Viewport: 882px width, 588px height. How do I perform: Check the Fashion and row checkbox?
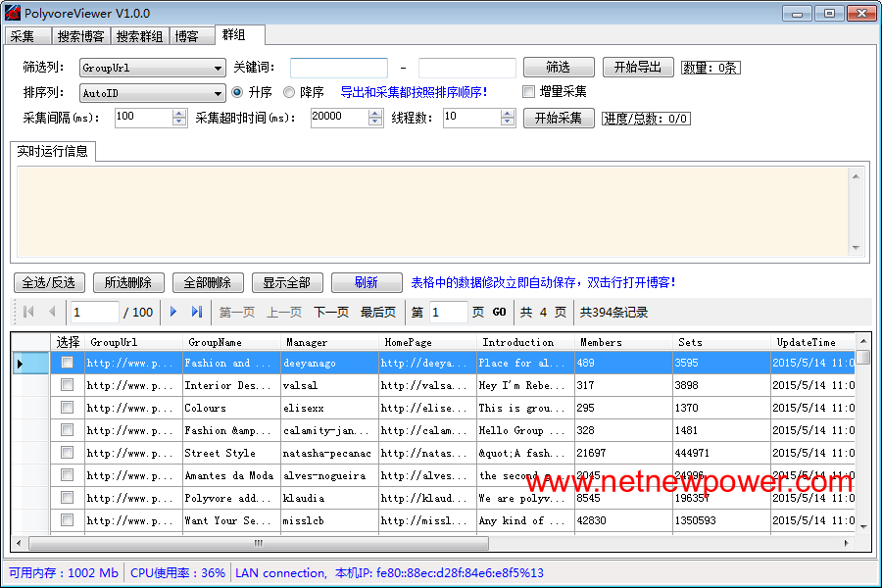pos(67,363)
